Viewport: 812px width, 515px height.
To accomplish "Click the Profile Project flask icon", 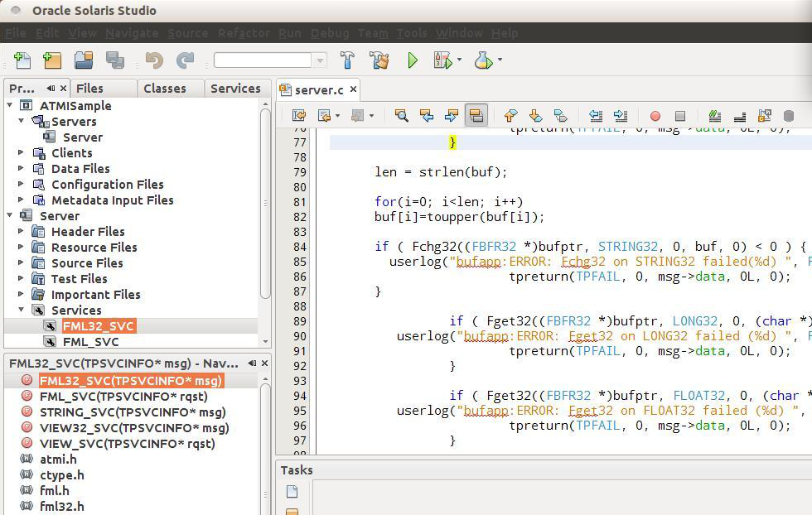I will 483,60.
